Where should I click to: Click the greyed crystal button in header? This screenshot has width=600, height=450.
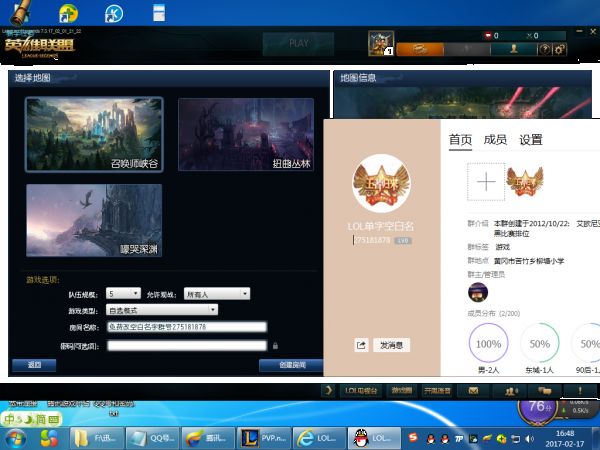467,49
